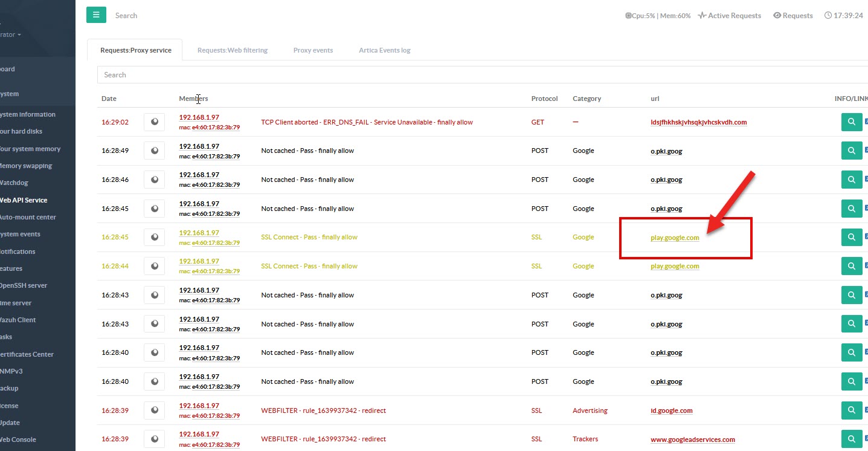868x451 pixels.
Task: Open Certificates Center in sidebar
Action: [x=27, y=354]
